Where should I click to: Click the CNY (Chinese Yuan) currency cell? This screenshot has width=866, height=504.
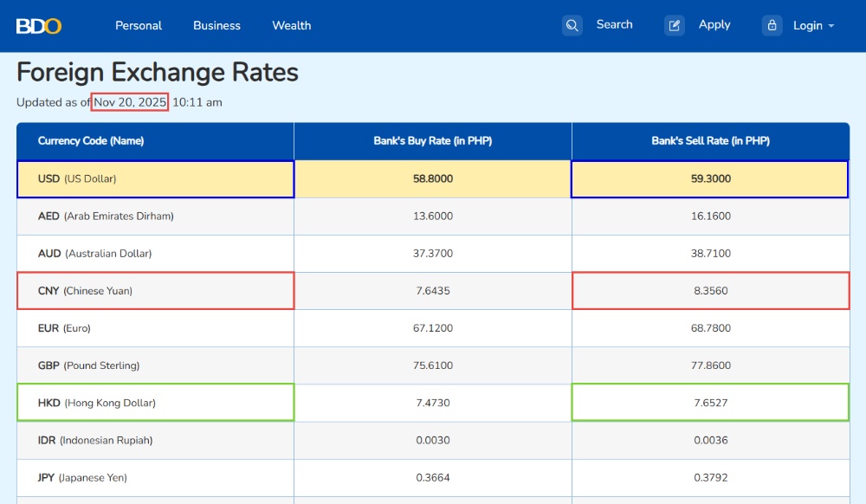pos(85,291)
